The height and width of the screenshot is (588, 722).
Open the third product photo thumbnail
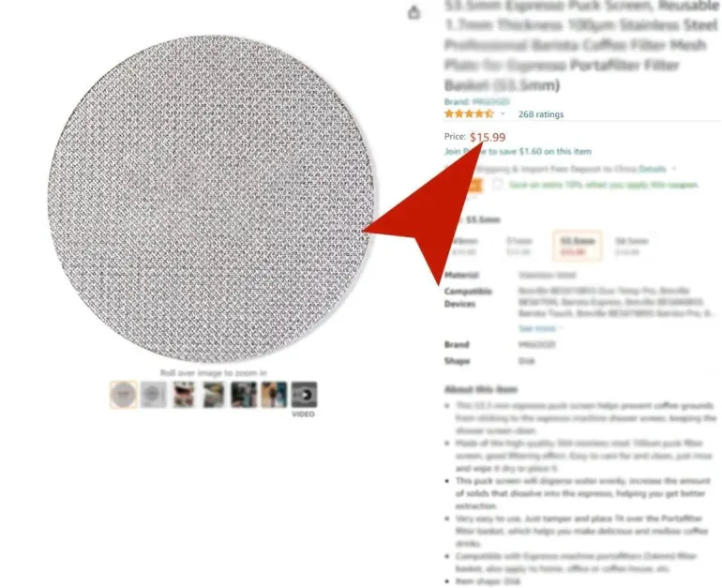pyautogui.click(x=183, y=395)
